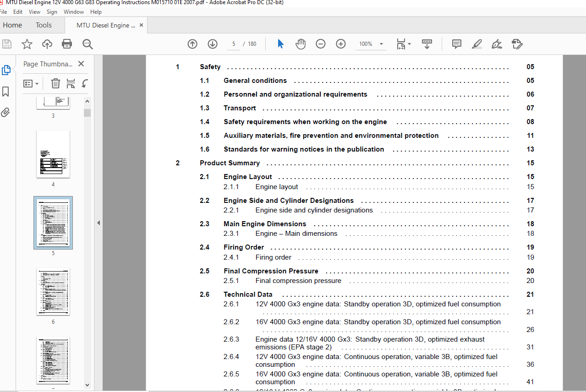Open the Find text magnifier
The image size is (586, 392).
click(x=88, y=44)
